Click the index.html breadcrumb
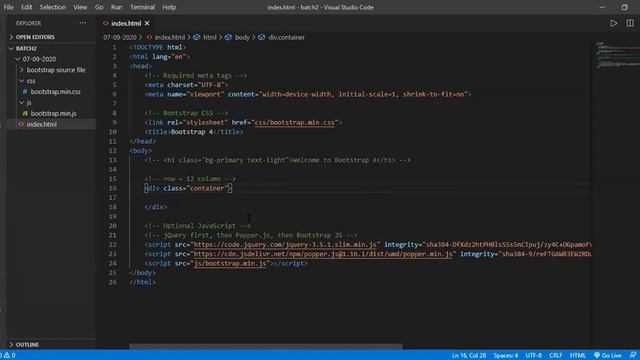Screen dimensions: 640x360 click(x=169, y=37)
